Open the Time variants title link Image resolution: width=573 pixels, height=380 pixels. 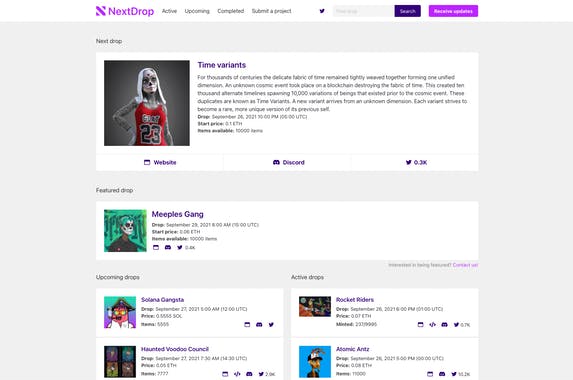(x=222, y=65)
